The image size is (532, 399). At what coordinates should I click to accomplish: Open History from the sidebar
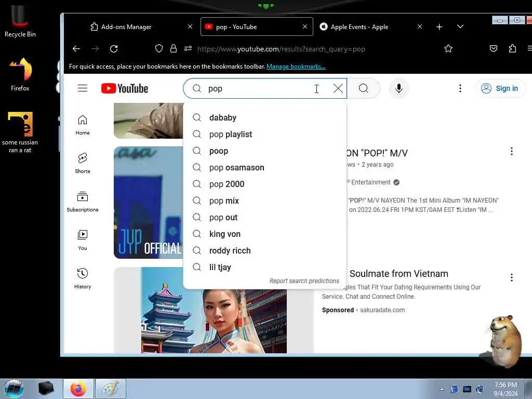pyautogui.click(x=83, y=278)
